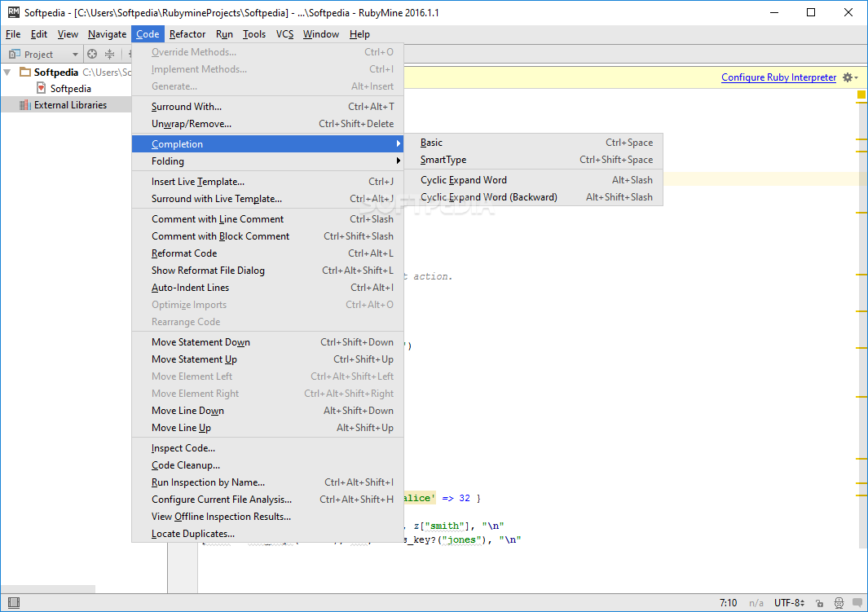Click the Completion submenu arrow

coord(398,144)
